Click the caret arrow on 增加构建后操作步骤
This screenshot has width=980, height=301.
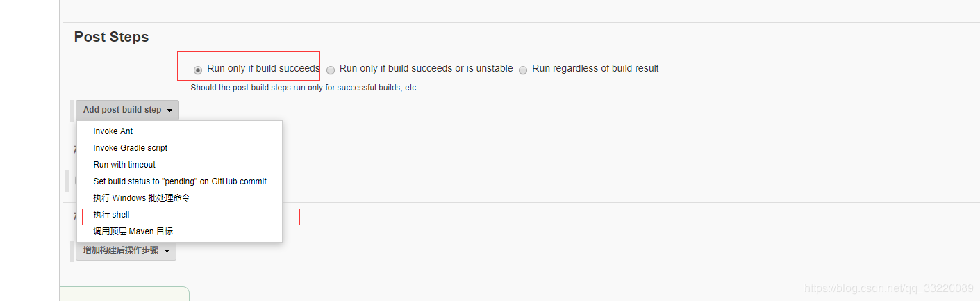tap(167, 251)
